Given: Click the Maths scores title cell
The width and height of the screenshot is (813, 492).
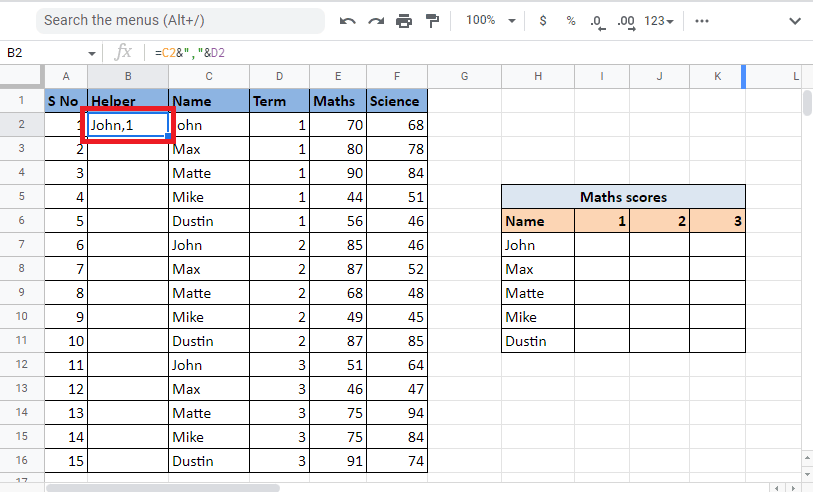Looking at the screenshot, I should (623, 197).
